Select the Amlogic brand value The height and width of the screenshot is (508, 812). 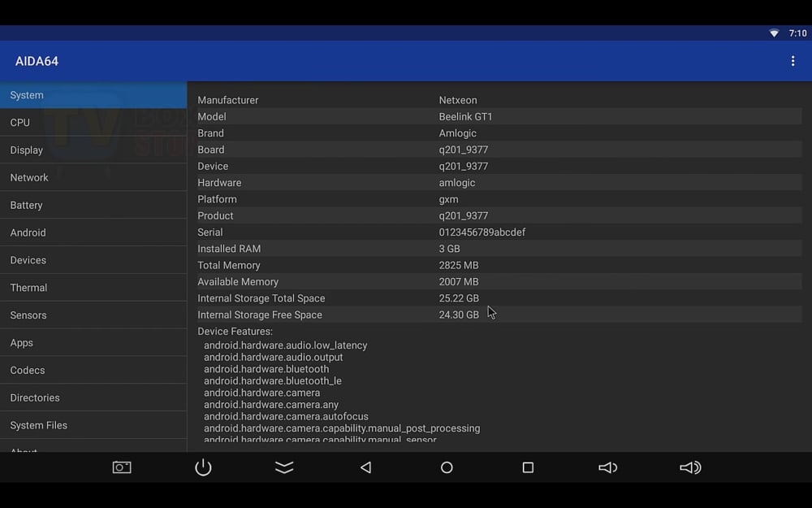coord(458,133)
